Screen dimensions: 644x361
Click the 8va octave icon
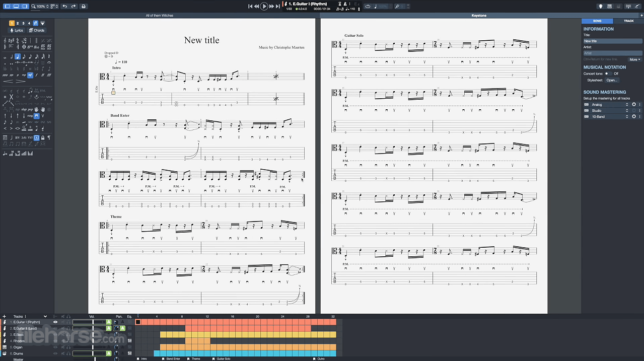click(30, 47)
